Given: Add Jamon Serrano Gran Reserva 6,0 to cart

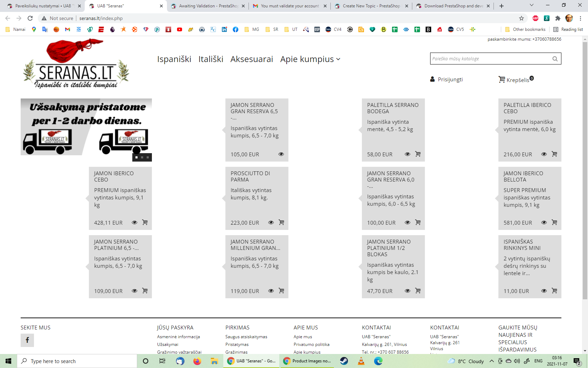Looking at the screenshot, I should pos(418,222).
